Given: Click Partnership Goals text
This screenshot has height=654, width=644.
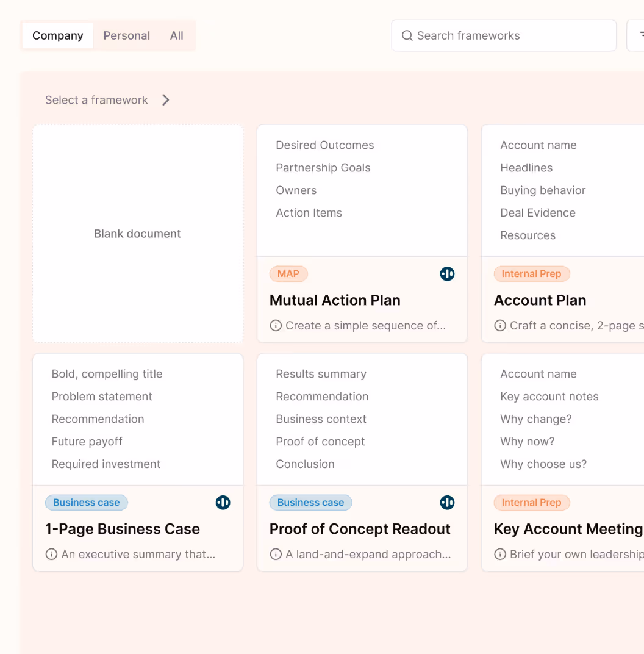Looking at the screenshot, I should pos(323,168).
